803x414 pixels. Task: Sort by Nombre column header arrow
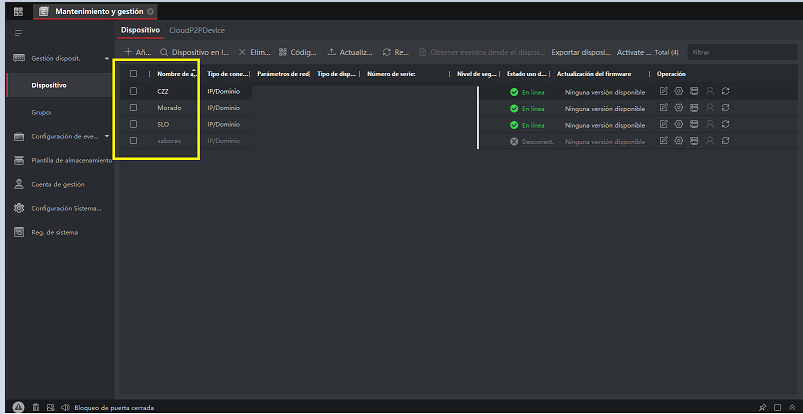click(x=194, y=72)
